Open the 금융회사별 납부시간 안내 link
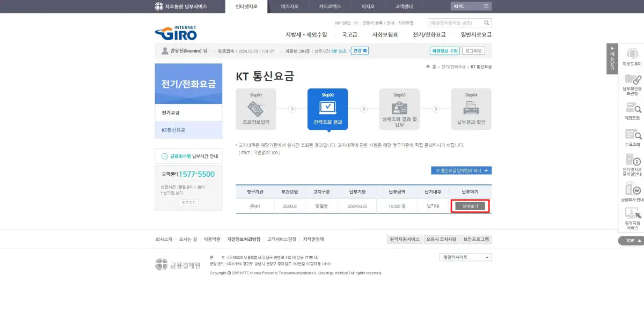644x320 pixels. [188, 157]
